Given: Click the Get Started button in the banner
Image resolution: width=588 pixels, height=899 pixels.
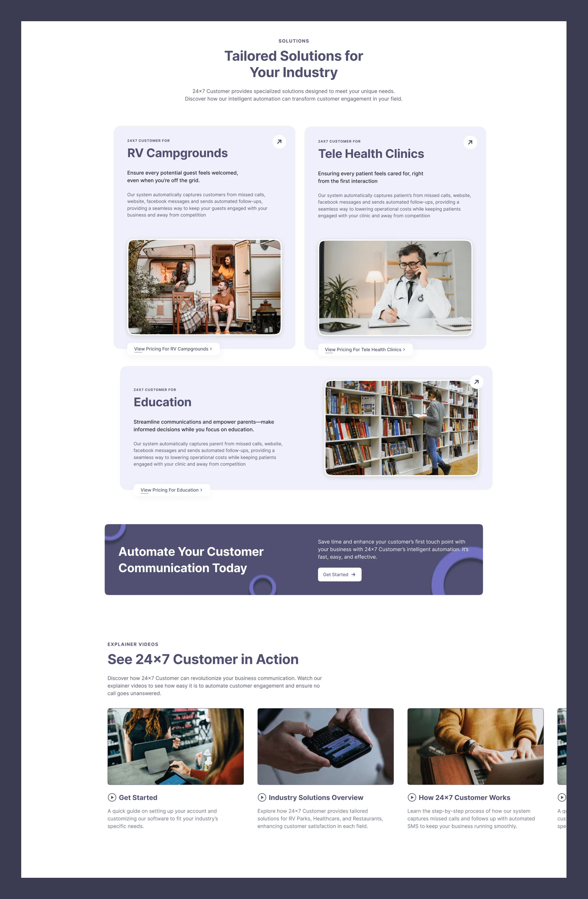Looking at the screenshot, I should click(x=339, y=574).
